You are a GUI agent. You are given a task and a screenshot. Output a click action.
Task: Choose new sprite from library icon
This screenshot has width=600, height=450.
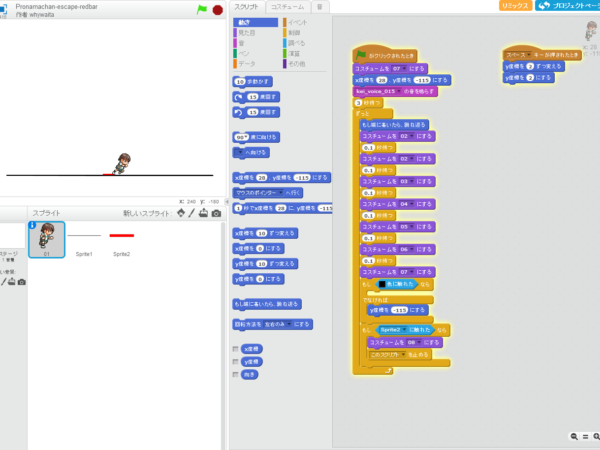coord(181,213)
